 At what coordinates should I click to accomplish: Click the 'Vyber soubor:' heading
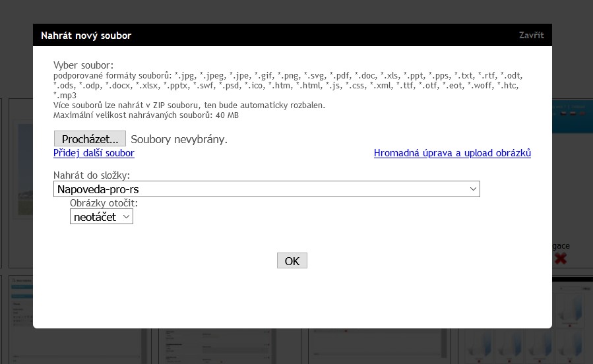(x=83, y=65)
